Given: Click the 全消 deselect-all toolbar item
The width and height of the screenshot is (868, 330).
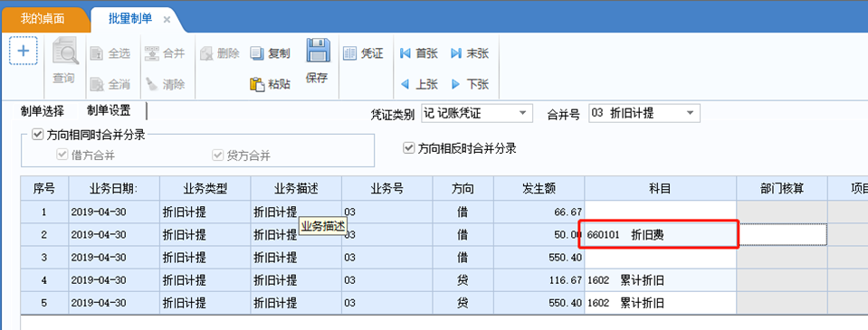Looking at the screenshot, I should pyautogui.click(x=110, y=84).
